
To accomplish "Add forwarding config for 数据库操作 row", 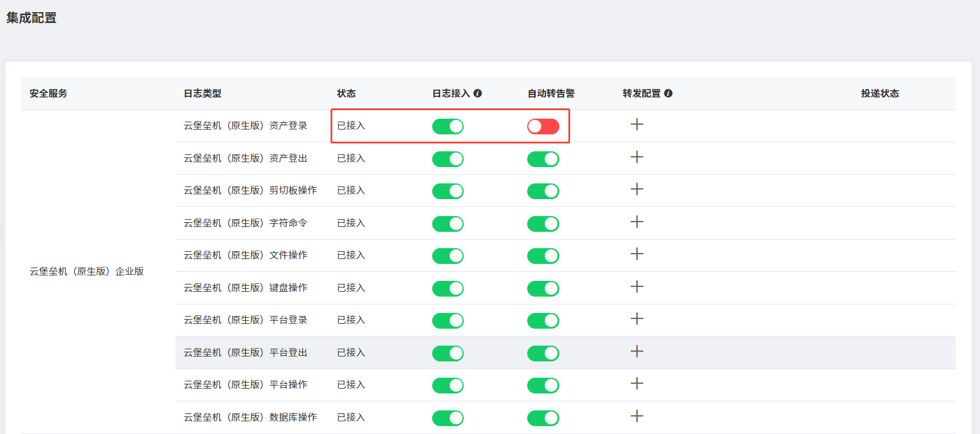I will [637, 416].
